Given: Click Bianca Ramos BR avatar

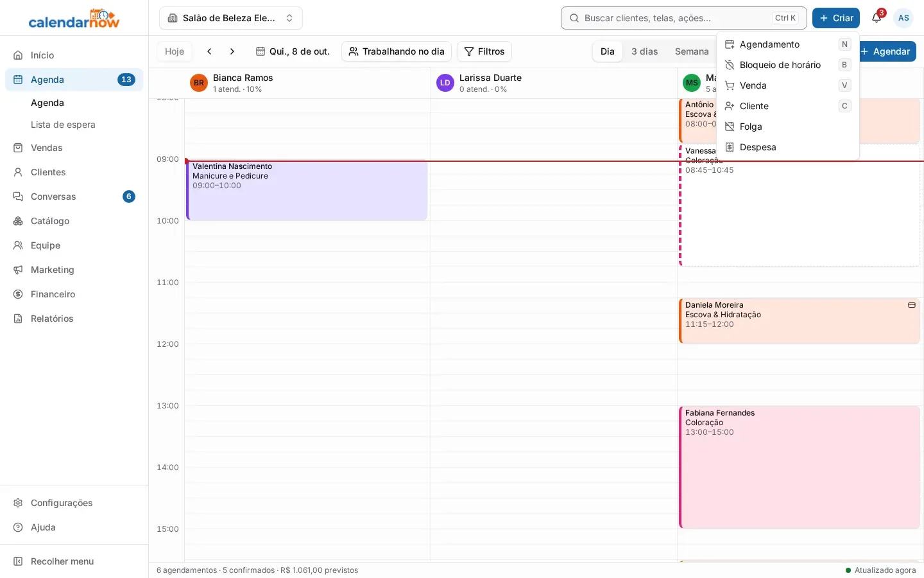Looking at the screenshot, I should pos(199,83).
